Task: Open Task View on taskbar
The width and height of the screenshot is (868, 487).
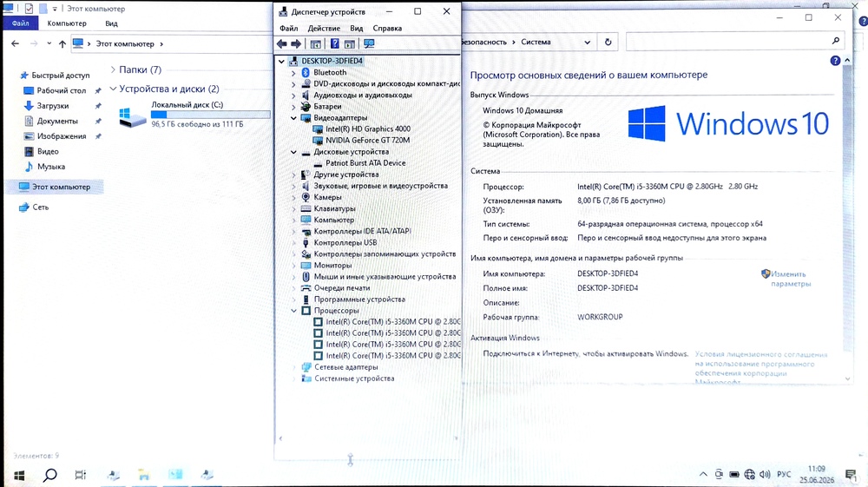Action: [80, 475]
